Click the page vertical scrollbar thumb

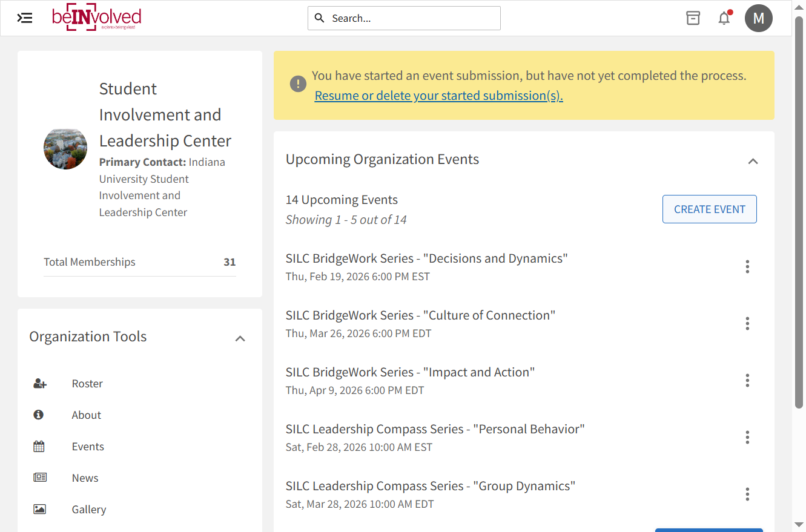coord(799,212)
